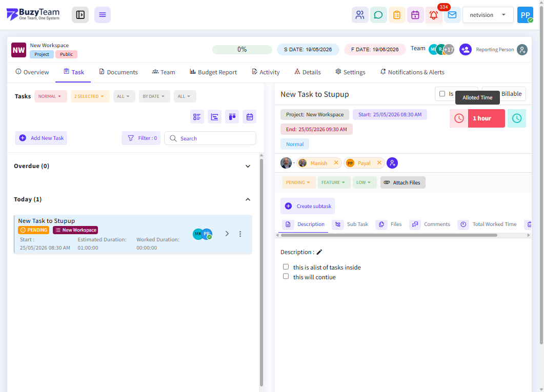Click the add assignee icon
The height and width of the screenshot is (392, 544).
click(392, 163)
